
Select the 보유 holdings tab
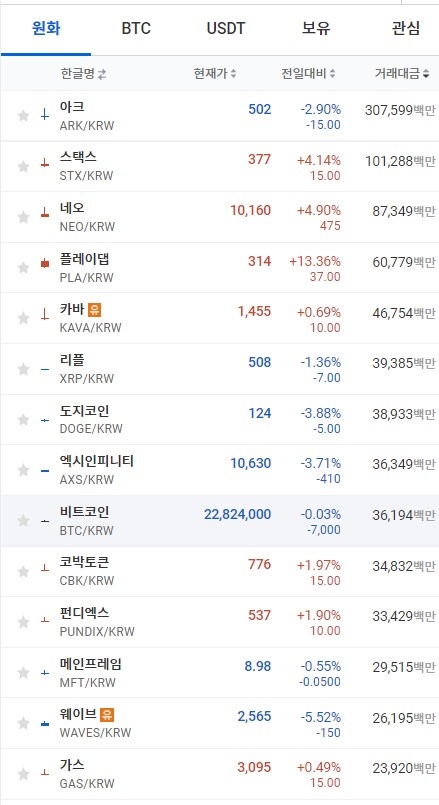pos(316,28)
